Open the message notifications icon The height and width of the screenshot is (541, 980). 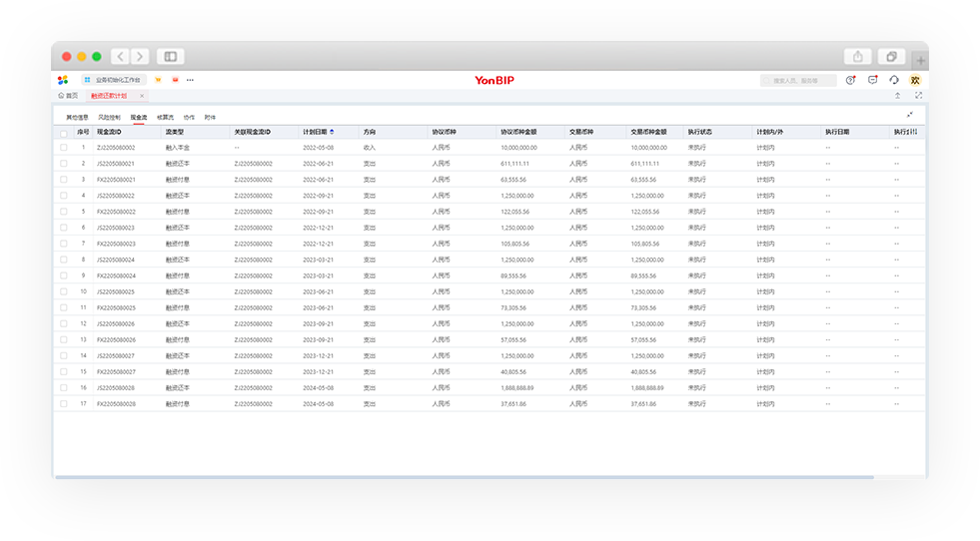point(872,80)
